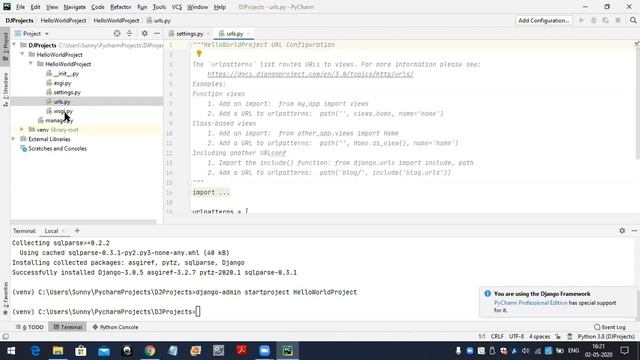Close the settings.py editor tab
Image resolution: width=640 pixels, height=360 pixels.
208,34
